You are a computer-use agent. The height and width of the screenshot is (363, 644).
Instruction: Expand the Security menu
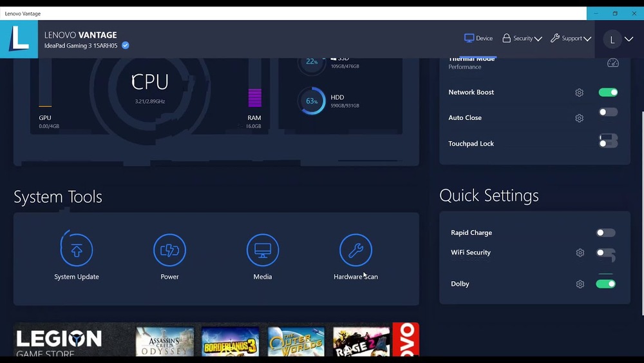pyautogui.click(x=522, y=38)
